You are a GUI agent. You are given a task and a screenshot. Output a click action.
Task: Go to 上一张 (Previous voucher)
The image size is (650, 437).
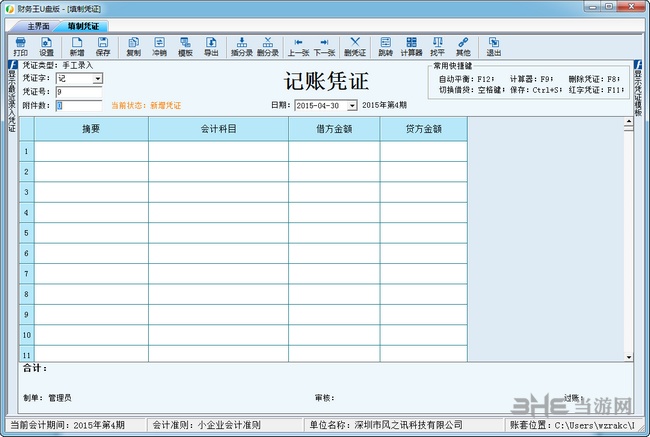(x=298, y=46)
